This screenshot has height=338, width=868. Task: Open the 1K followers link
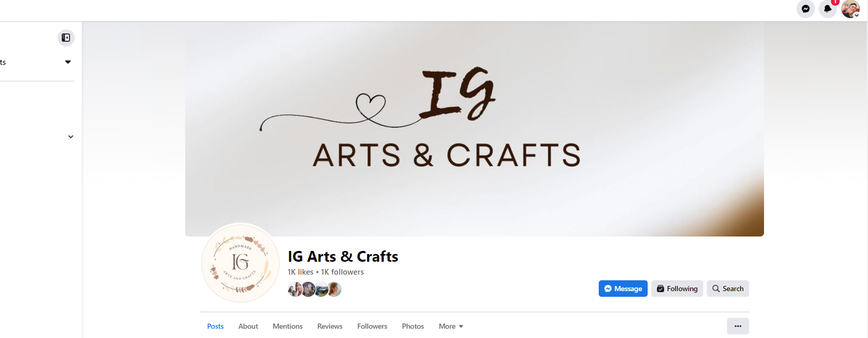(x=342, y=272)
